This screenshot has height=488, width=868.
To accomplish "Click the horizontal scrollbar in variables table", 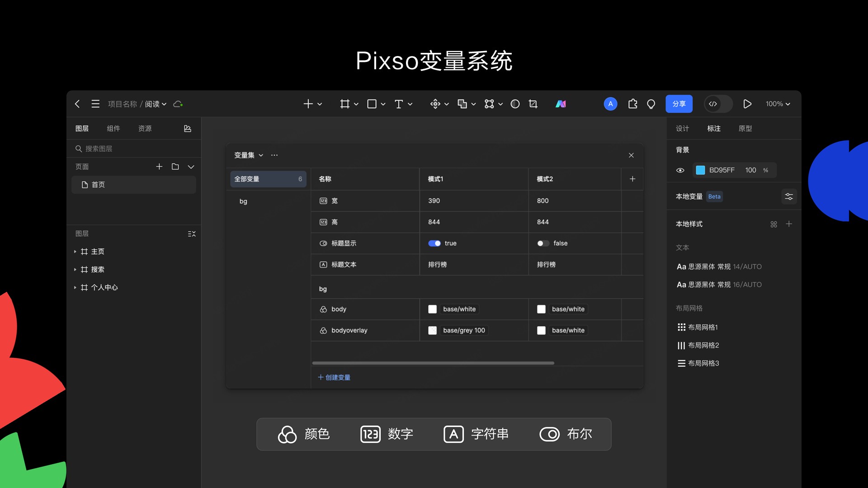I will click(x=433, y=363).
